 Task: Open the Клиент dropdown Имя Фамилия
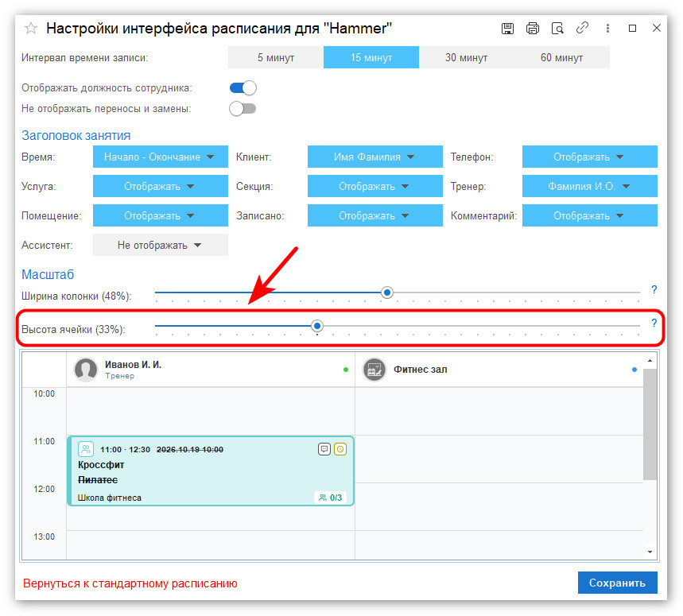click(375, 157)
